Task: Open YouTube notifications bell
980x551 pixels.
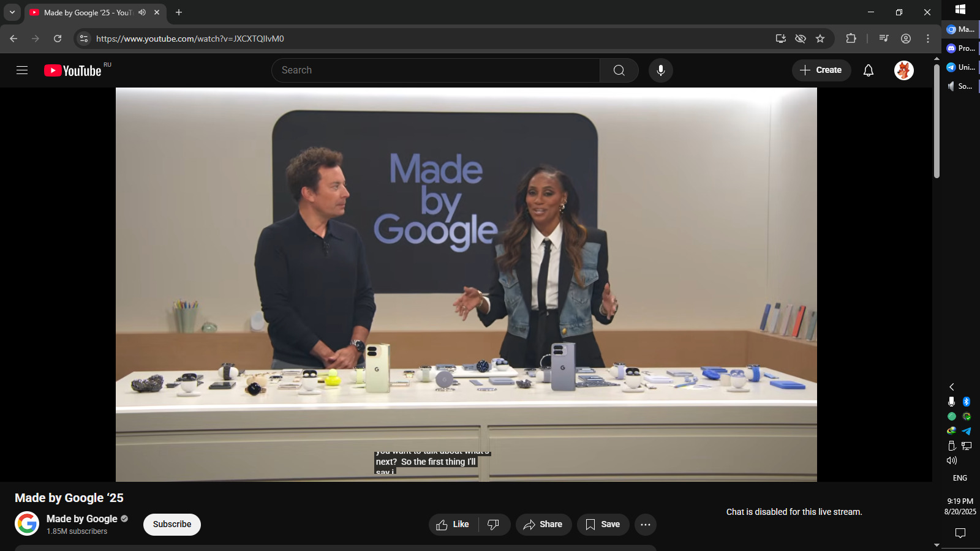Action: click(x=869, y=70)
